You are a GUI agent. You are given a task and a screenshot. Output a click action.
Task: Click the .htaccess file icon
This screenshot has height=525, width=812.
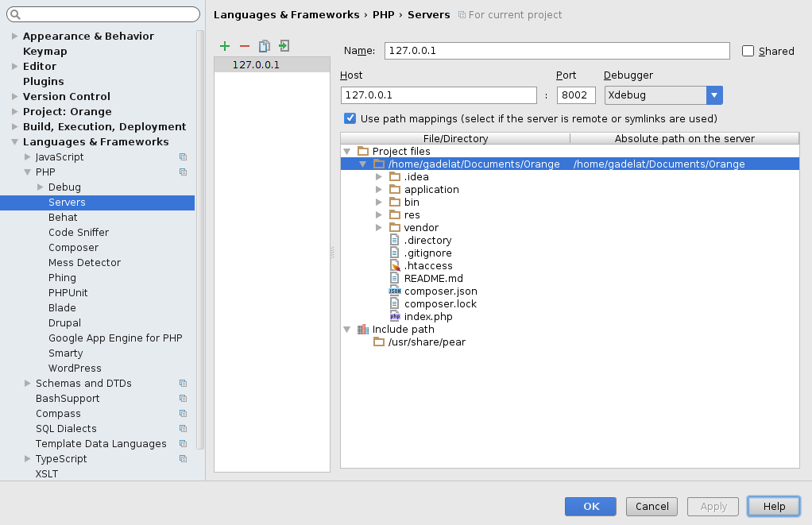pyautogui.click(x=395, y=265)
